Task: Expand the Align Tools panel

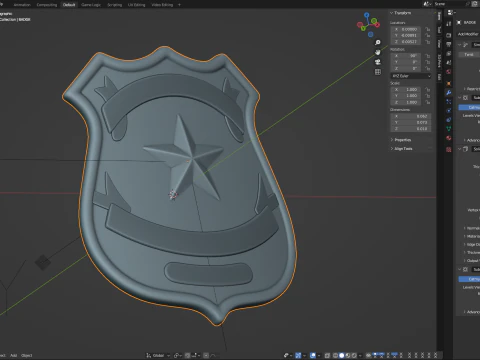Action: coord(402,149)
